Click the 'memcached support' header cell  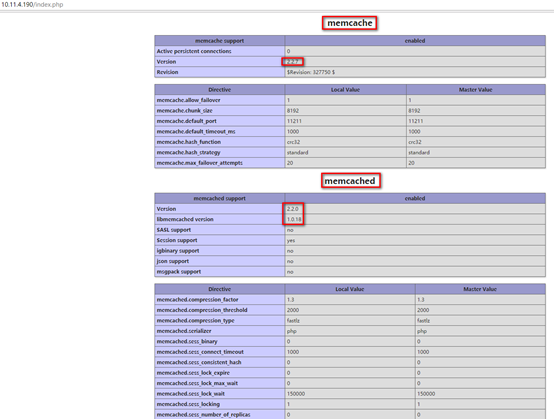[x=219, y=199]
